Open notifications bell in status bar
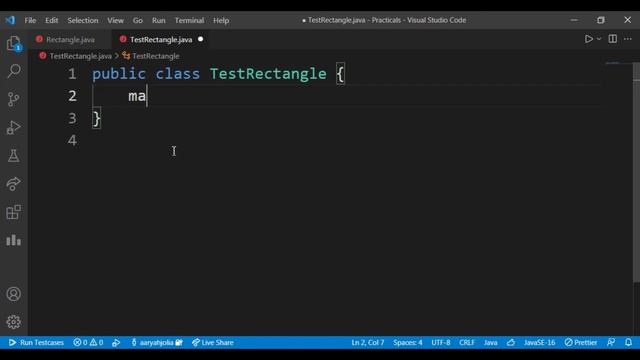The height and width of the screenshot is (360, 640). pos(629,342)
